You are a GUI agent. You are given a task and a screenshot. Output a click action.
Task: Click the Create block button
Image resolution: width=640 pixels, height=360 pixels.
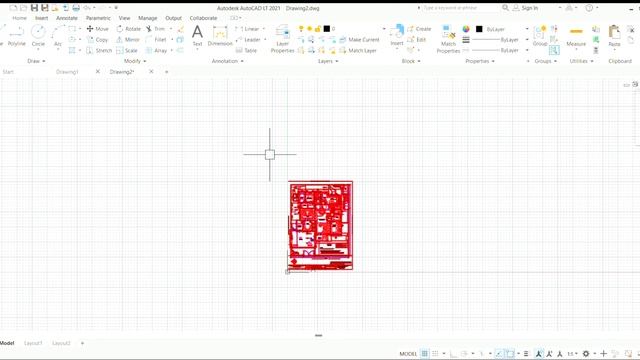tap(419, 29)
